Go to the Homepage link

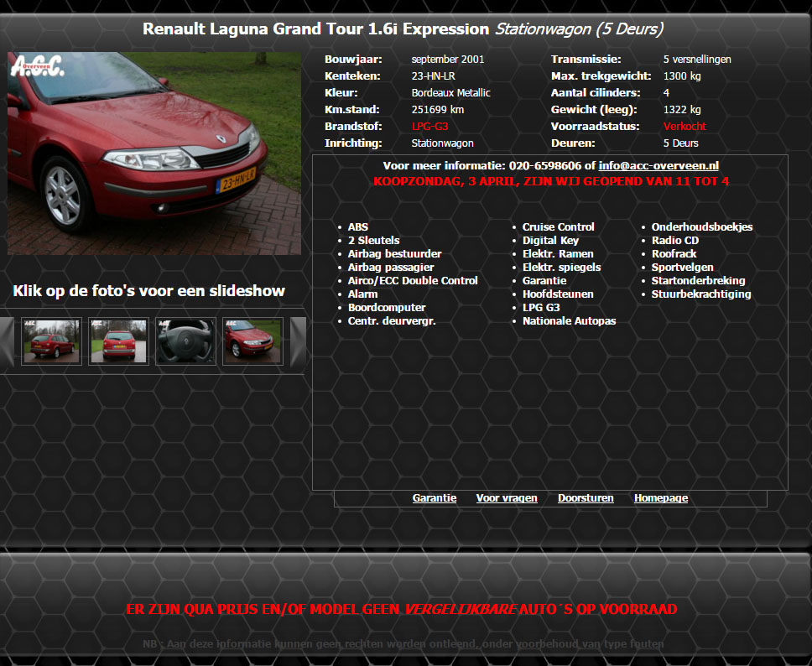(661, 498)
